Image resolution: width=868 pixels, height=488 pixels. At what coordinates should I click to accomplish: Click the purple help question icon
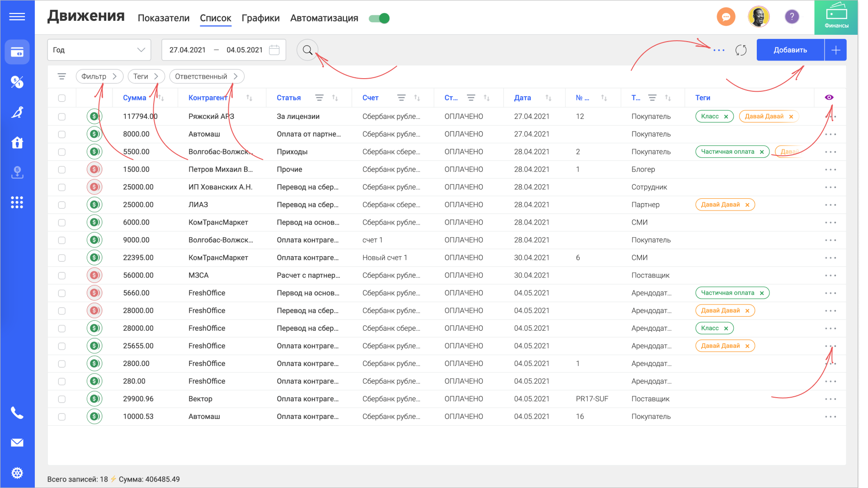[x=792, y=17]
